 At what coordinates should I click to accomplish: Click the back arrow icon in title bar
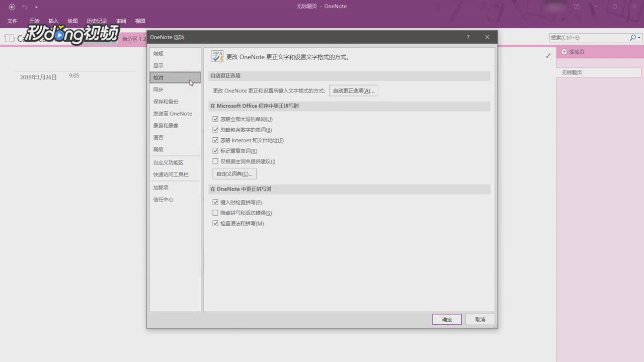click(12, 7)
